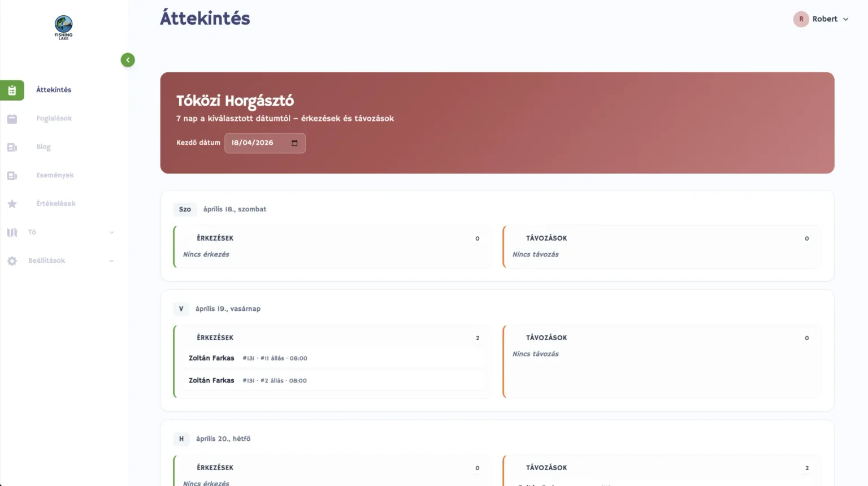Image resolution: width=868 pixels, height=486 pixels.
Task: Click the Áttekintés clipboard icon
Action: (12, 90)
